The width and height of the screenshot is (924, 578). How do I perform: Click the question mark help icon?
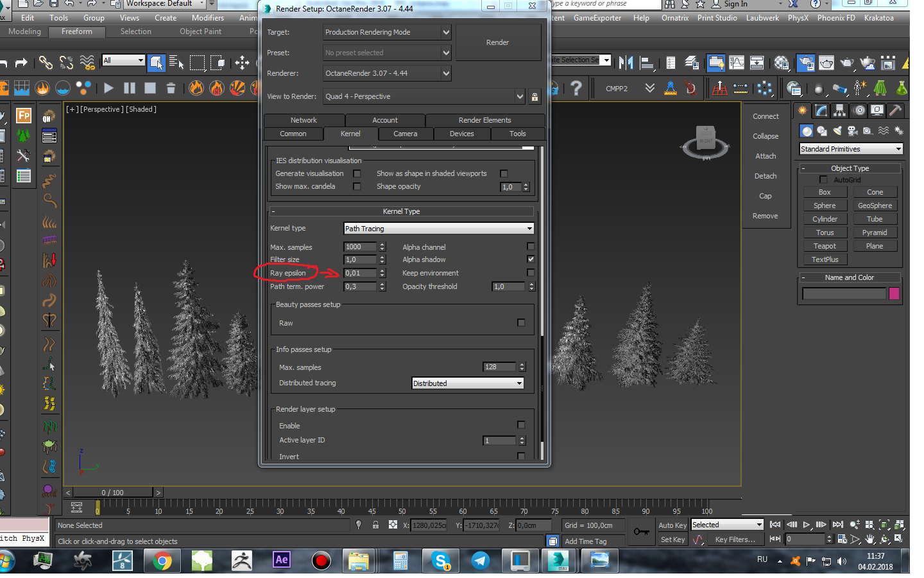tap(576, 88)
